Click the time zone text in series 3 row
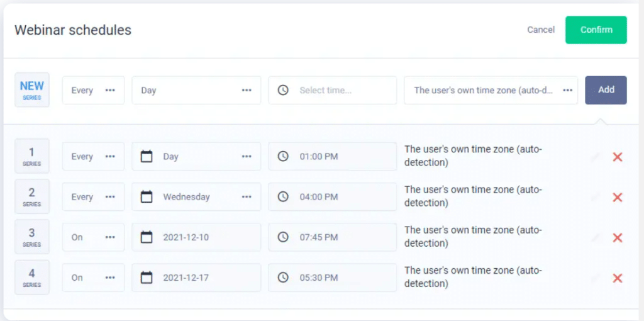Viewport: 644px width, 321px height. (x=473, y=236)
